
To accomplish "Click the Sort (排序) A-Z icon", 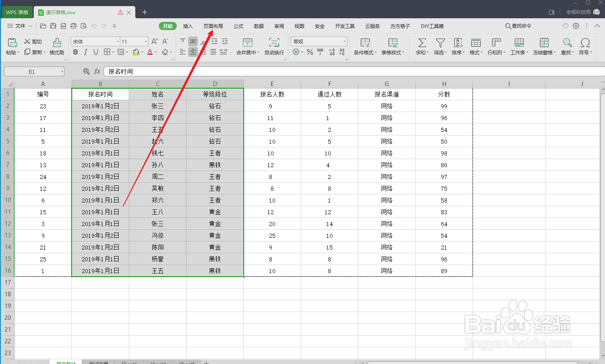I will coord(458,43).
